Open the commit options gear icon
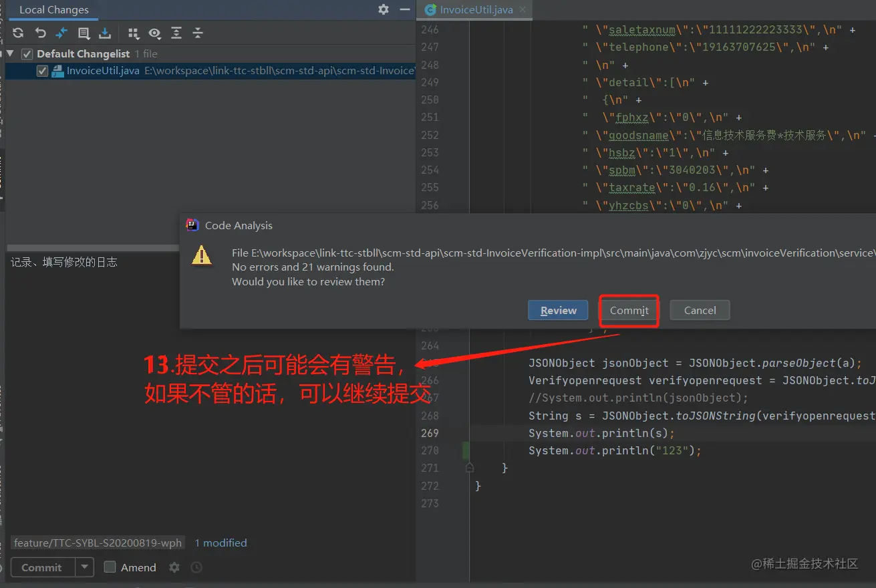Image resolution: width=876 pixels, height=588 pixels. pyautogui.click(x=174, y=567)
